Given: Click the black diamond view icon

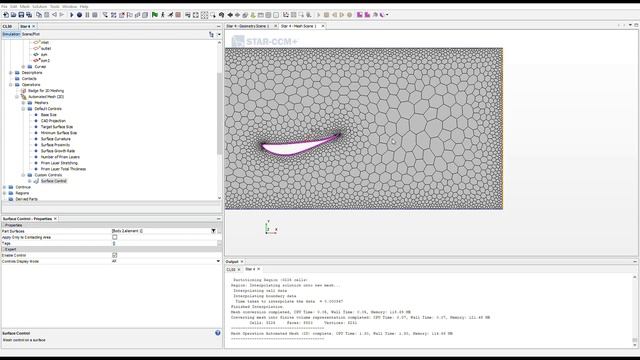Looking at the screenshot, I should pyautogui.click(x=230, y=15).
